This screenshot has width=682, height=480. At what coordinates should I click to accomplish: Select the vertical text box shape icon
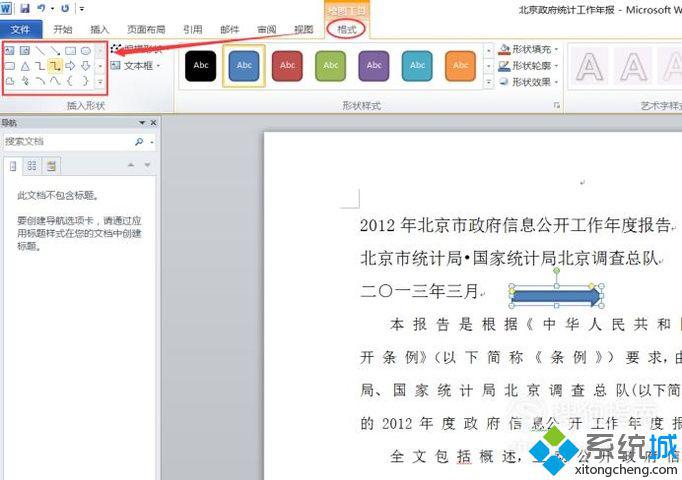point(25,51)
